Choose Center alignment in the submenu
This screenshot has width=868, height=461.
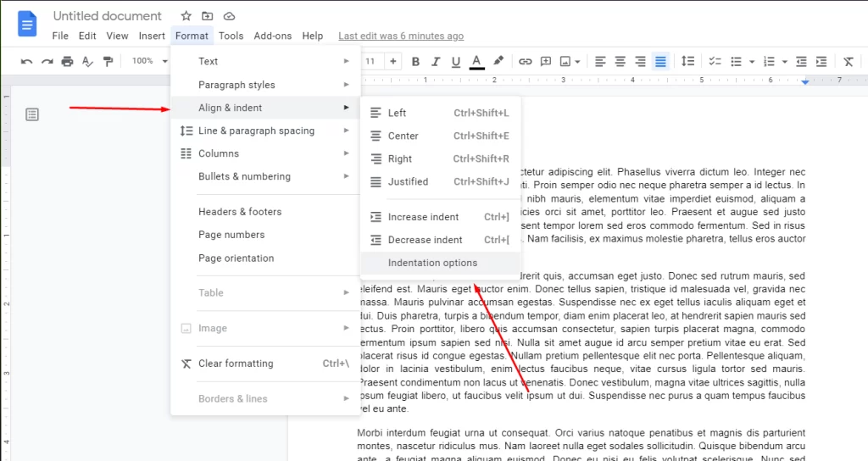click(x=441, y=136)
